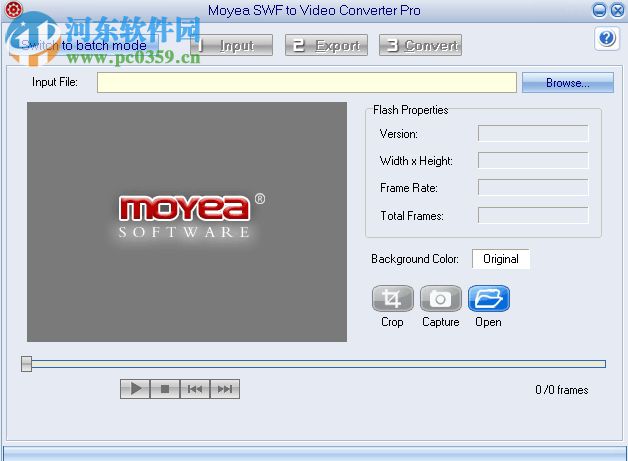
Task: Click the Total Frames property field
Action: tap(533, 215)
